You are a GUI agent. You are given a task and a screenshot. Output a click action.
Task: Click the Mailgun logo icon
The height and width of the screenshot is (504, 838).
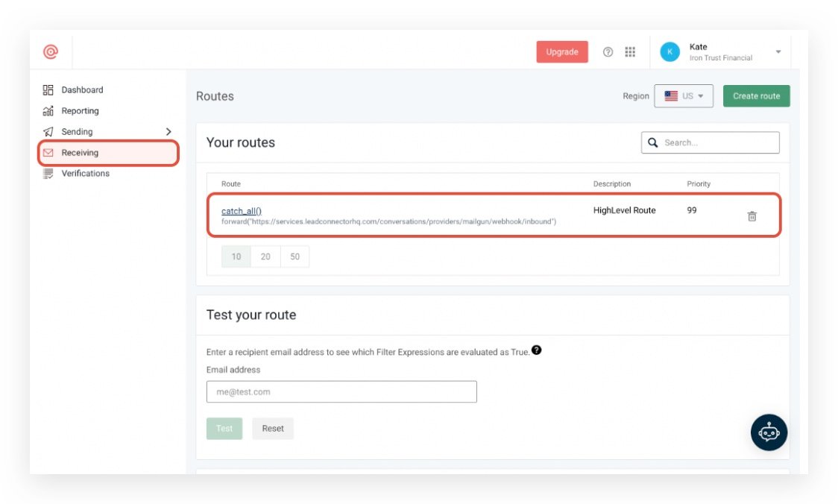click(x=50, y=52)
